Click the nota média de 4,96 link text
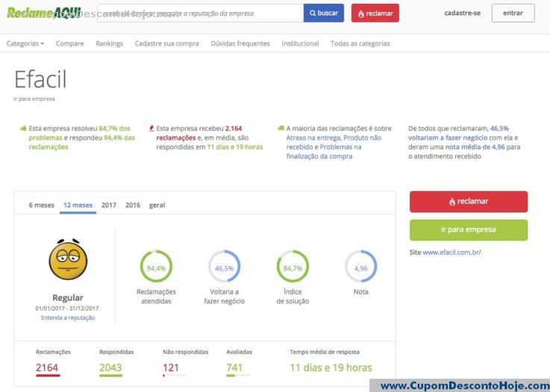 coord(475,147)
